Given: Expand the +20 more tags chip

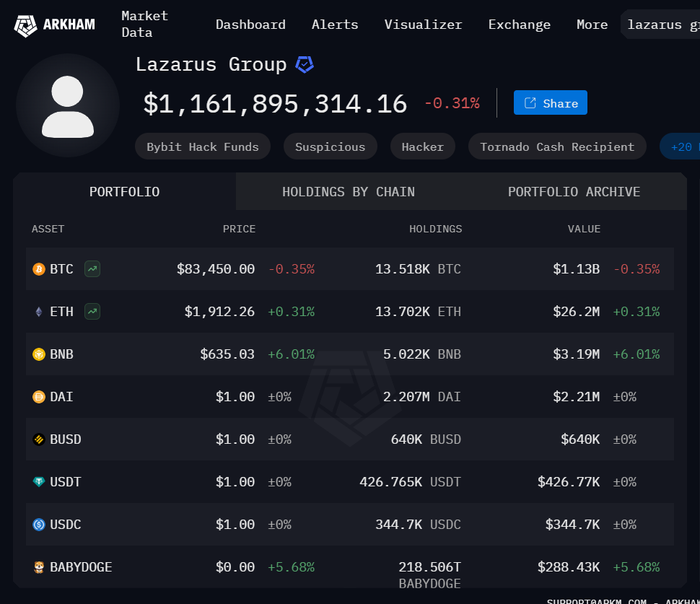Looking at the screenshot, I should coord(680,146).
